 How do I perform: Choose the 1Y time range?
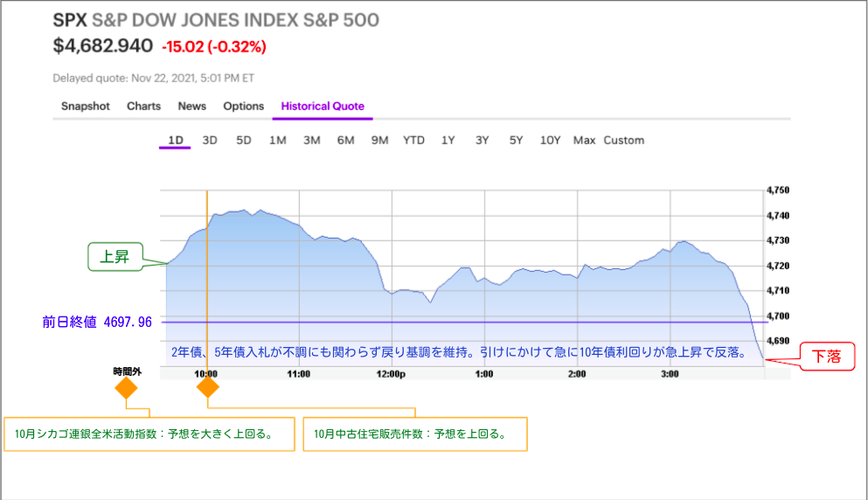448,140
